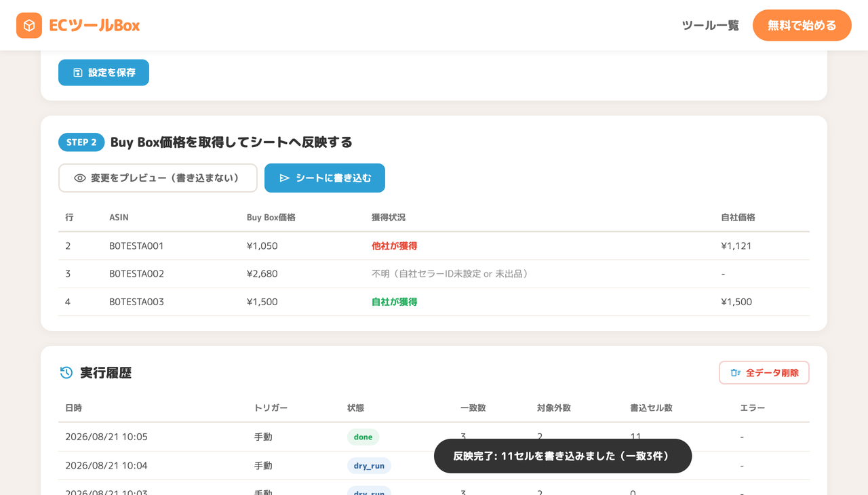This screenshot has height=495, width=868.
Task: Click 自社価格 value ¥1,121
Action: click(x=736, y=246)
